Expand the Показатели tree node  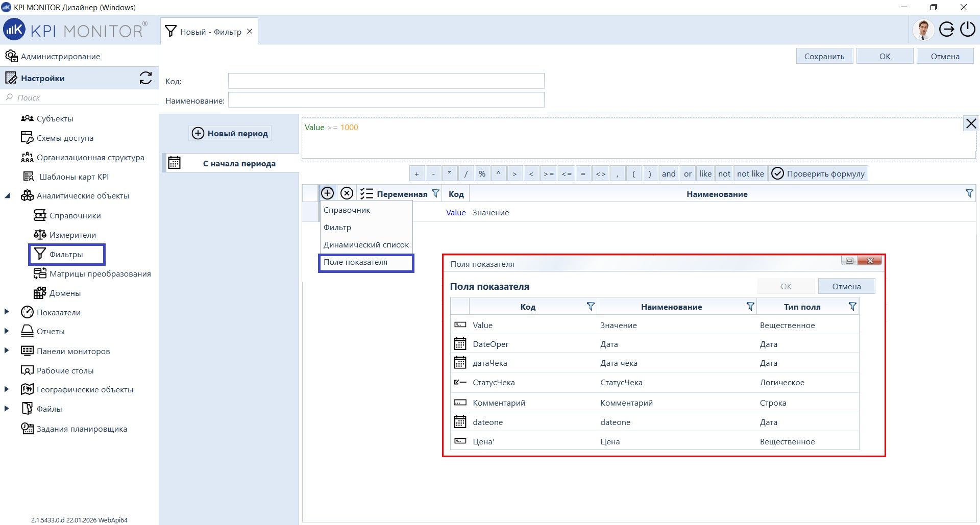(7, 312)
